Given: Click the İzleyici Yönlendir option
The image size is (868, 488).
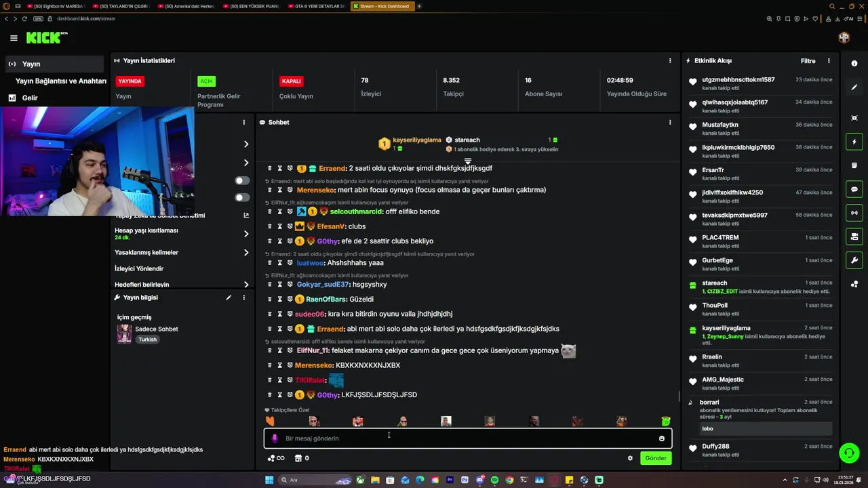Looking at the screenshot, I should [139, 268].
